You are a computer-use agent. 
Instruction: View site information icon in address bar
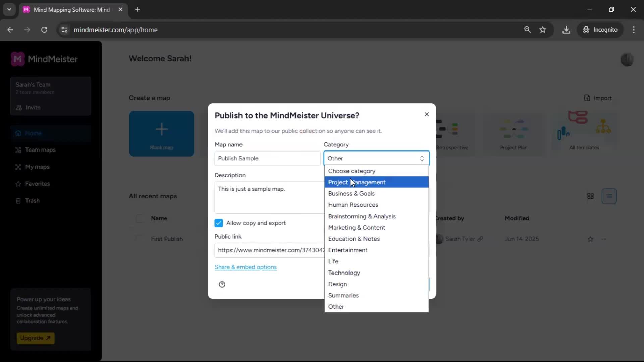click(x=64, y=30)
